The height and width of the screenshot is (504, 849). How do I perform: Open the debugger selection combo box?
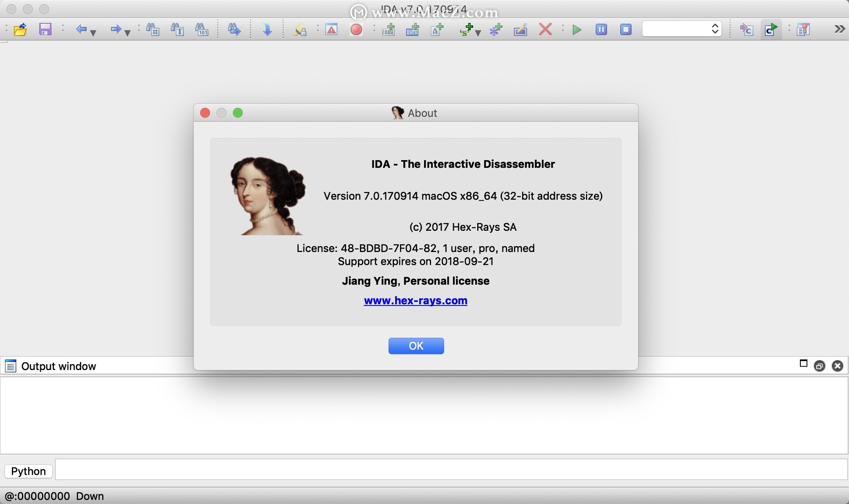(x=682, y=29)
